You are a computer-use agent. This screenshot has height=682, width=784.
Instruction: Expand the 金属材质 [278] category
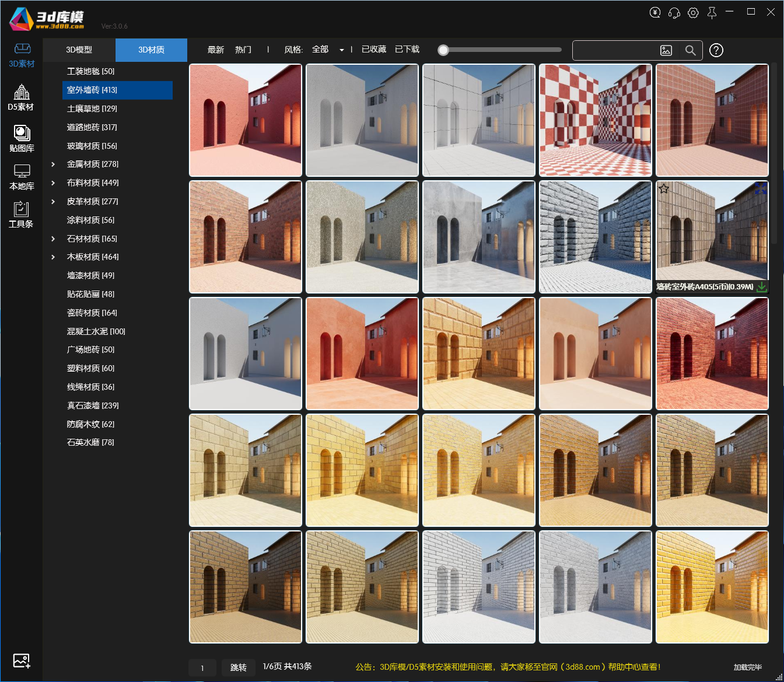pyautogui.click(x=53, y=165)
